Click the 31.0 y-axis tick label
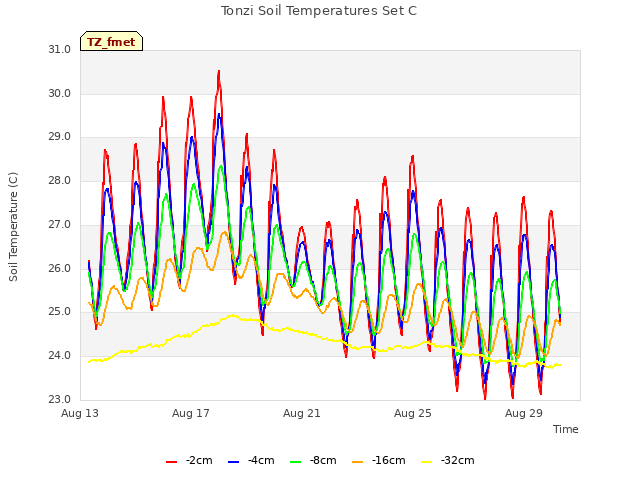Viewport: 640px width, 480px height. [x=60, y=50]
